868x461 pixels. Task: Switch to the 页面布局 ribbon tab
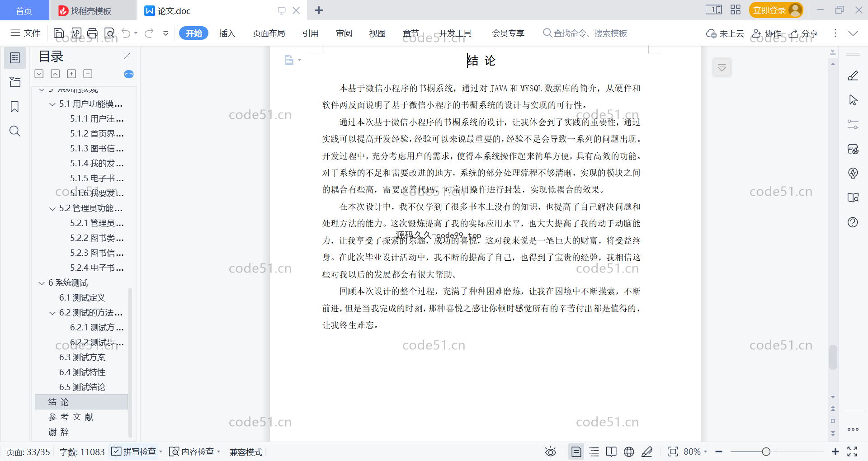269,33
